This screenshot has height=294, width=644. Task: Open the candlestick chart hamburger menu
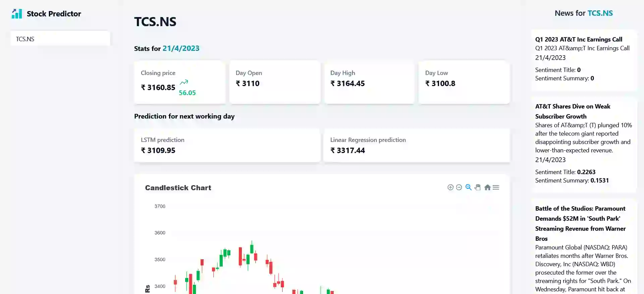pyautogui.click(x=496, y=188)
